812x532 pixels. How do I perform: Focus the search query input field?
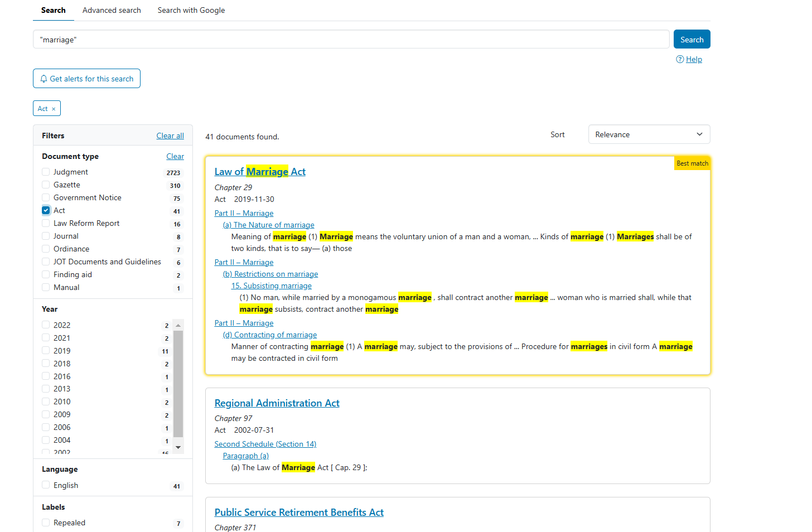351,40
